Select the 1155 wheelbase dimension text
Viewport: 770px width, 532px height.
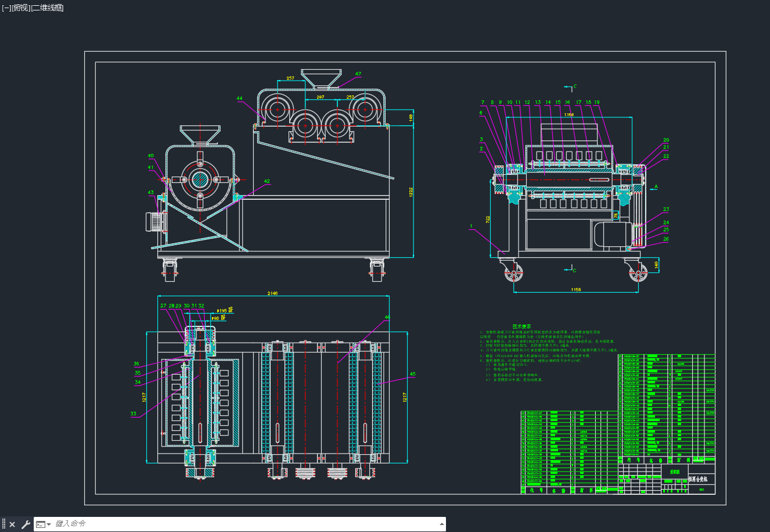tap(575, 289)
